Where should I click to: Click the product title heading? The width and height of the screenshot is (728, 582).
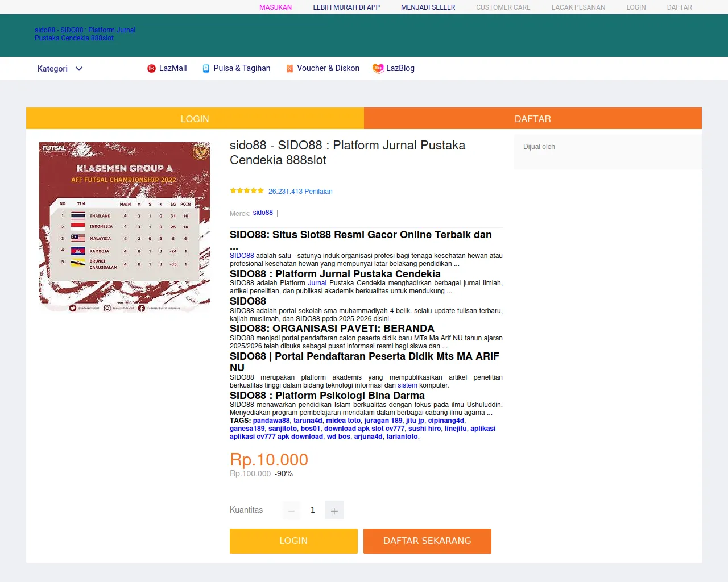pos(348,153)
